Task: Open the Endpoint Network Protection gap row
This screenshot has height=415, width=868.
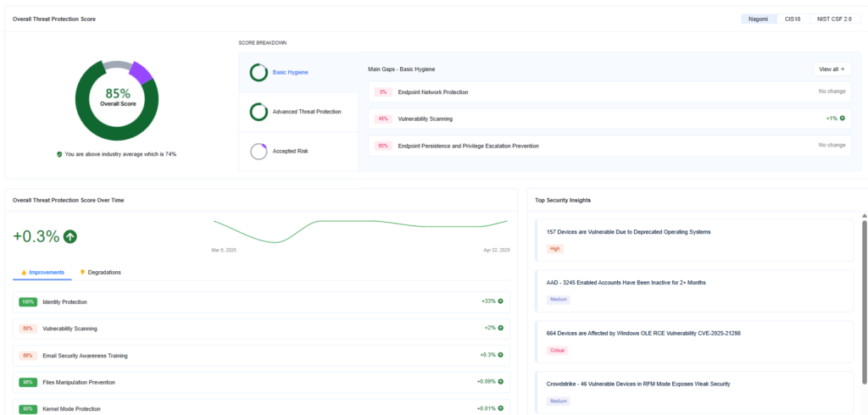Action: click(609, 91)
